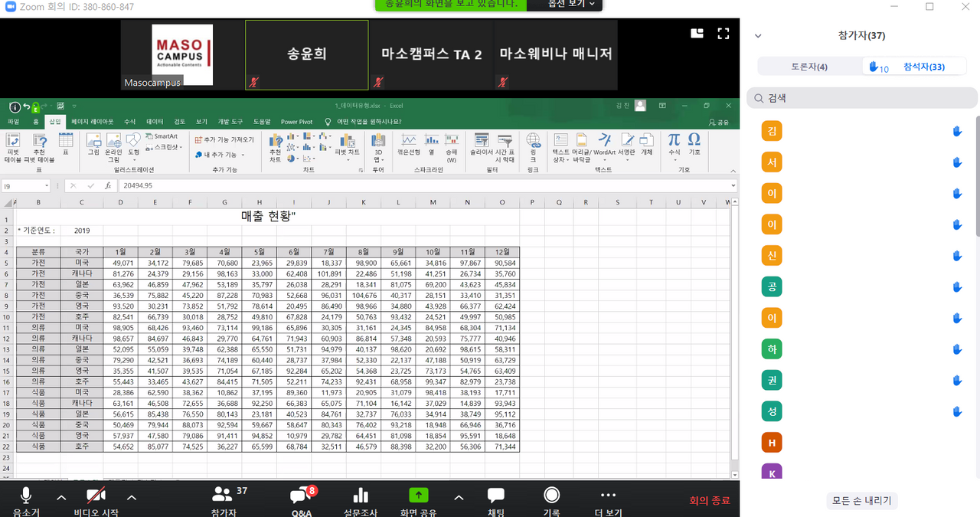Toggle the 기록 recording button
980x517 pixels.
coord(551,496)
